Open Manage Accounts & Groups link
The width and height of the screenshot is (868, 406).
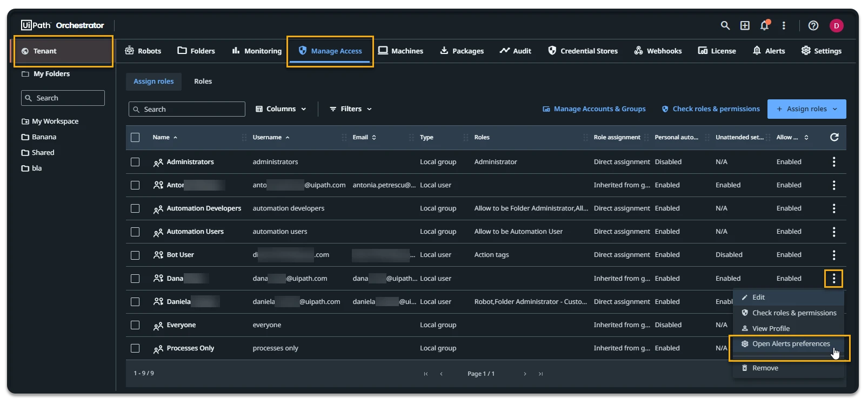tap(594, 109)
